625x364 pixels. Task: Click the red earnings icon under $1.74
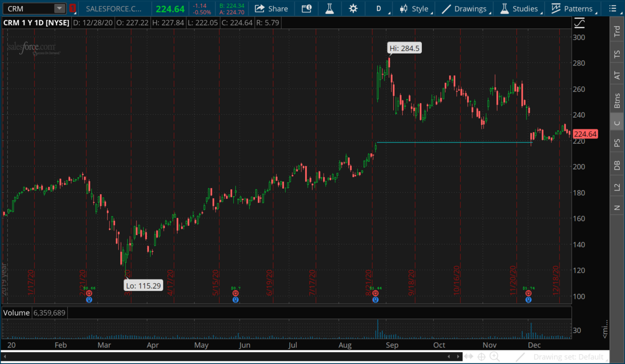click(x=529, y=293)
